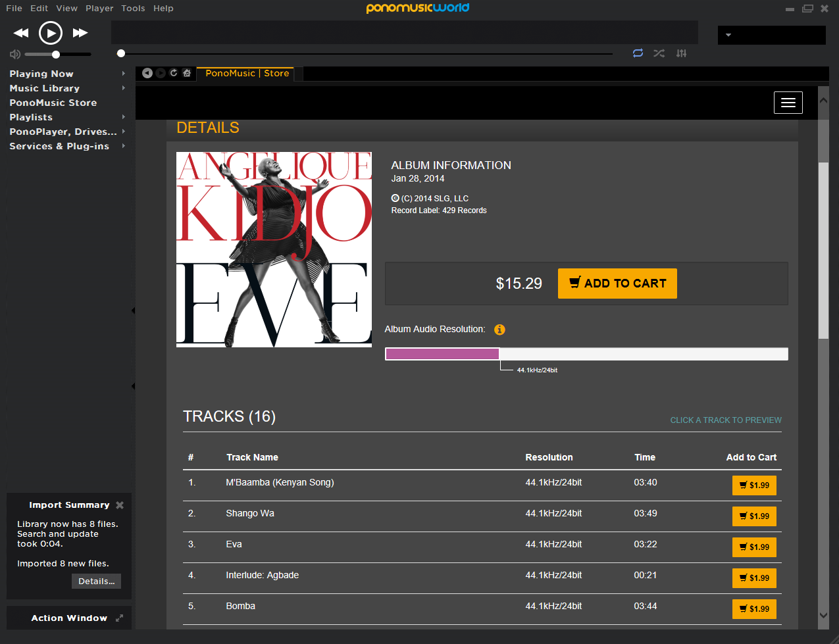Click the Resolution column header

[x=549, y=457]
